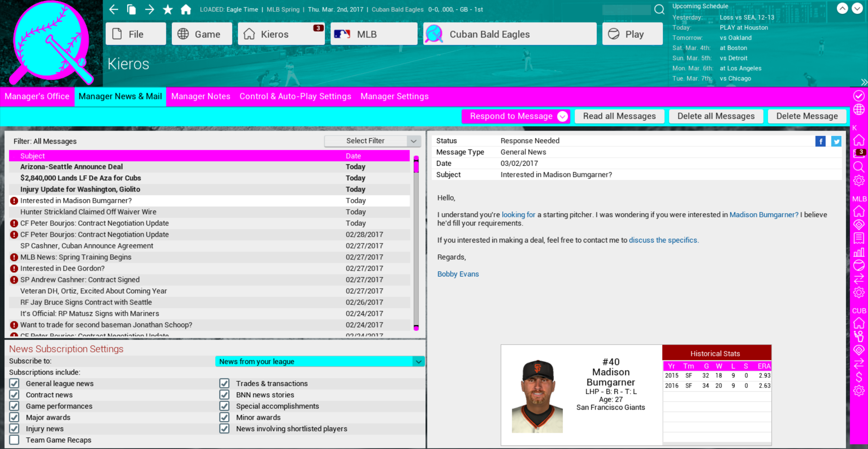Image resolution: width=868 pixels, height=449 pixels.
Task: Click Madison Bumgarner's player portrait
Action: [x=538, y=396]
